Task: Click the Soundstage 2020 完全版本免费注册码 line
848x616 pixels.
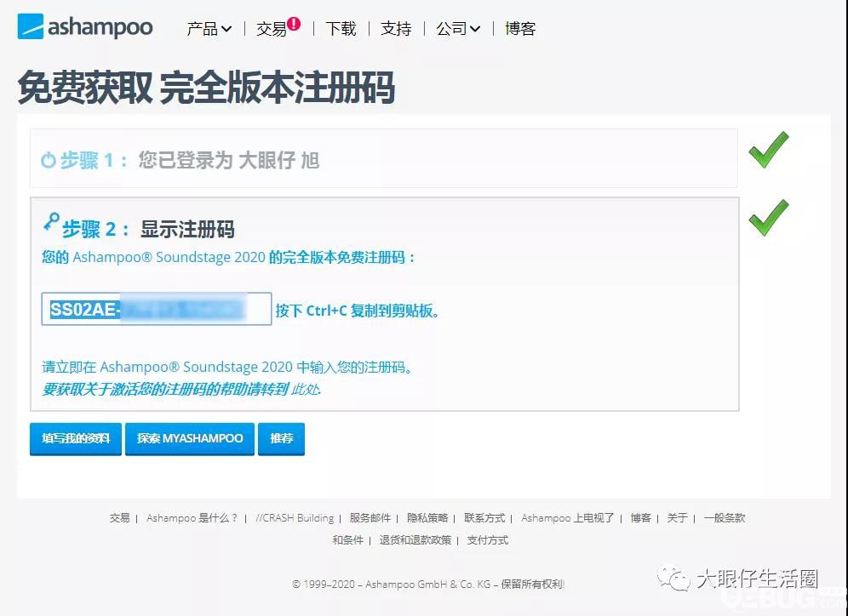Action: (x=227, y=257)
